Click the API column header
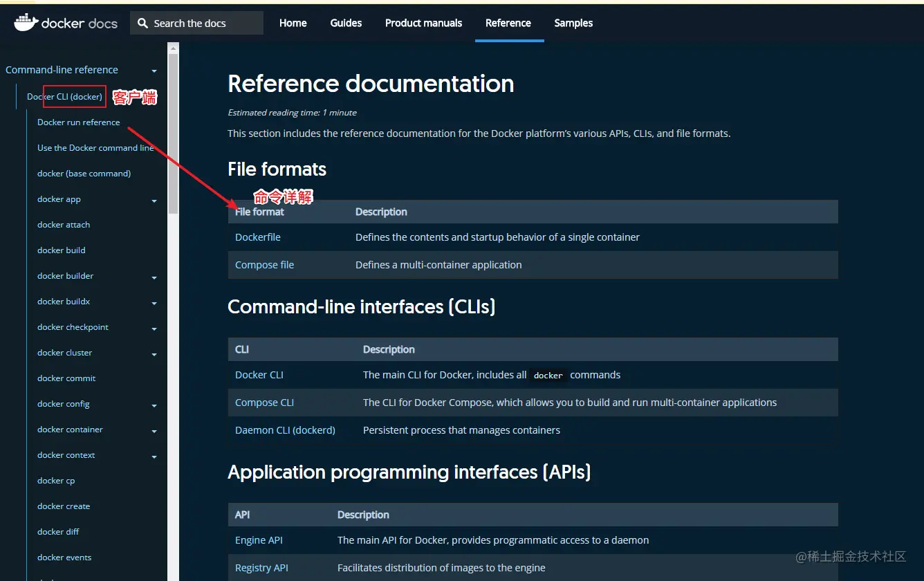 tap(242, 515)
